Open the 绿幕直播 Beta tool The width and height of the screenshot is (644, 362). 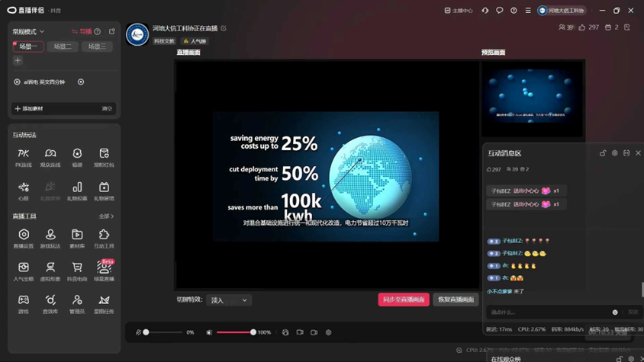104,271
